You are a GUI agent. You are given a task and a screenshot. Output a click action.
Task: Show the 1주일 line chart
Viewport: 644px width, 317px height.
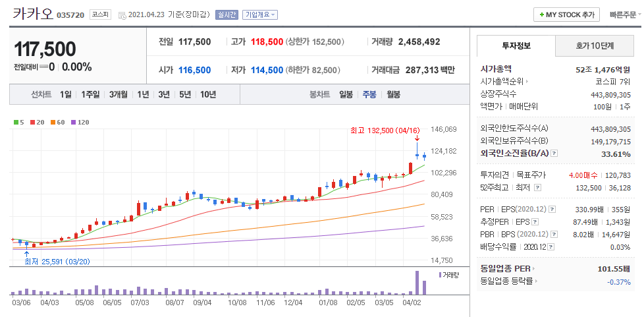click(x=90, y=94)
